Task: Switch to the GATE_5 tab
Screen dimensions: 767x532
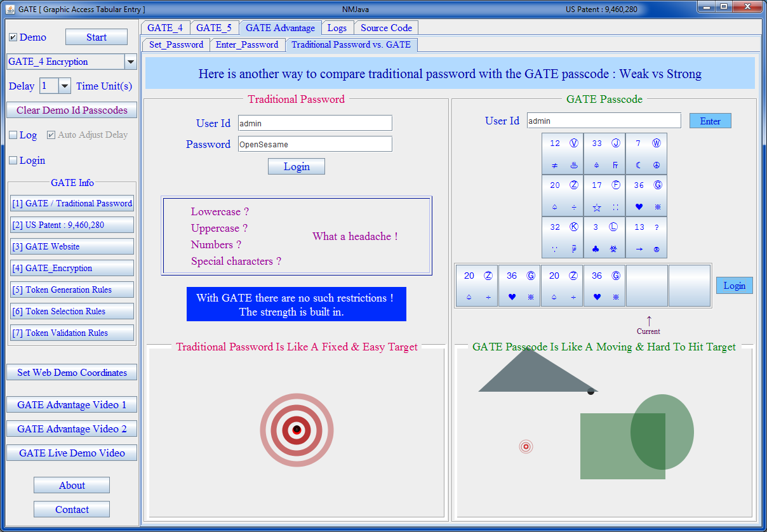Action: click(214, 28)
